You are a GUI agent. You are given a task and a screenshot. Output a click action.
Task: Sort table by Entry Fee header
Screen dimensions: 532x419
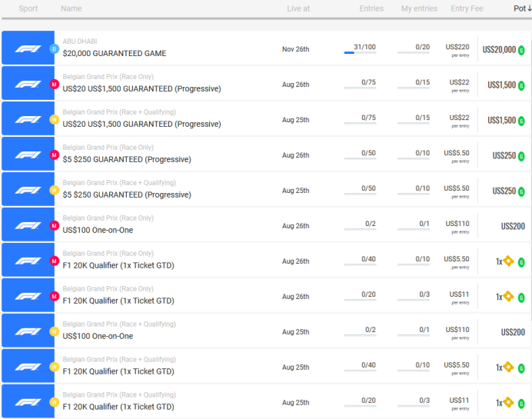[x=467, y=8]
